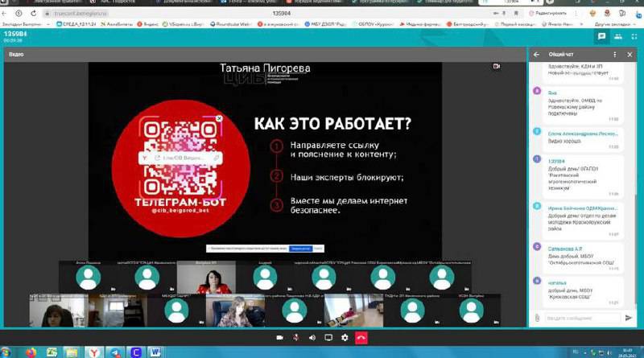Open Windows Start button
The width and height of the screenshot is (644, 358).
pos(6,352)
